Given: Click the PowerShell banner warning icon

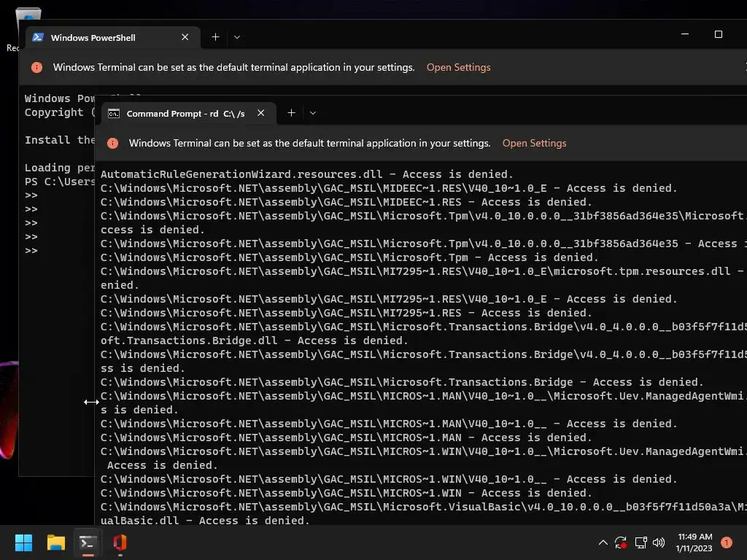Looking at the screenshot, I should pyautogui.click(x=36, y=67).
